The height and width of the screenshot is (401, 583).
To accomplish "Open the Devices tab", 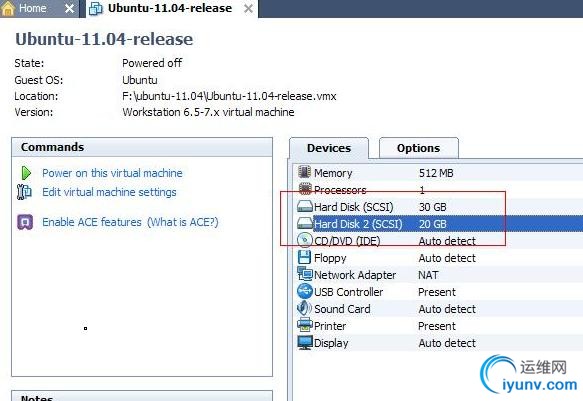I will pyautogui.click(x=329, y=148).
